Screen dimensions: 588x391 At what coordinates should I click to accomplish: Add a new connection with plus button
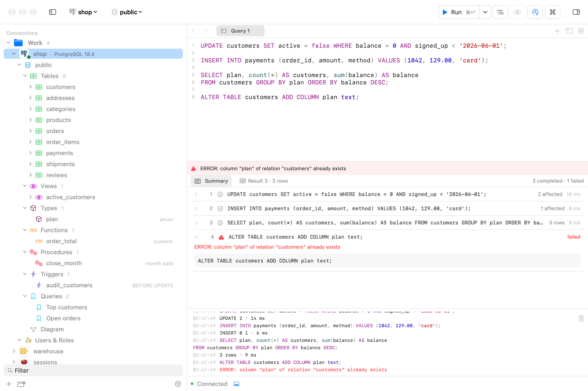coord(9,384)
